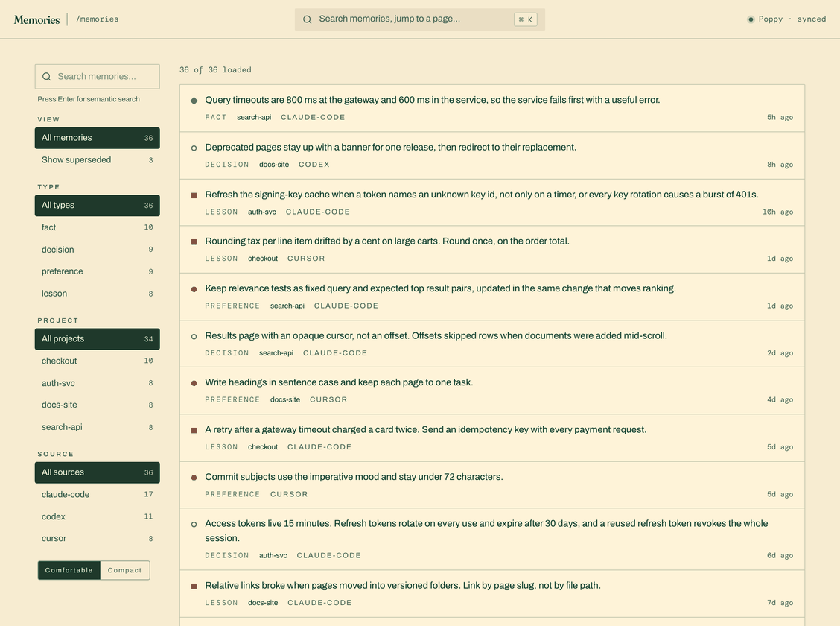The height and width of the screenshot is (626, 840).
Task: Click the /memories breadcrumb path
Action: (97, 19)
